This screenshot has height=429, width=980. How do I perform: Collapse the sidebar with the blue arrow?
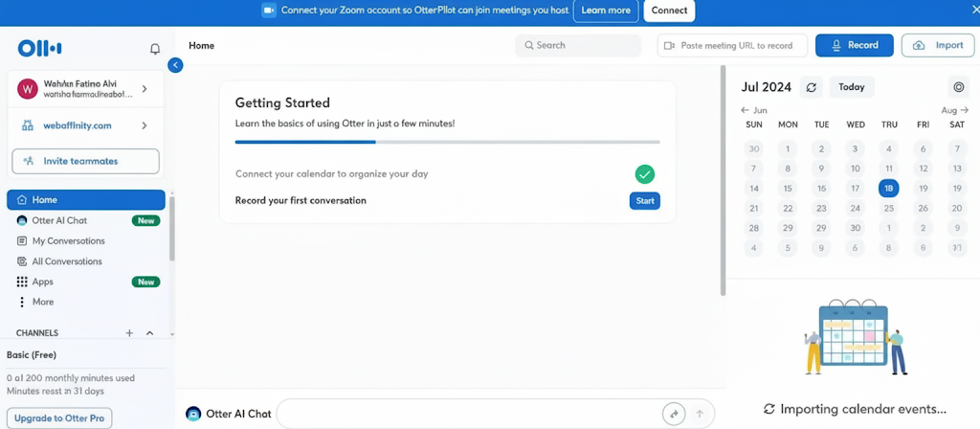pos(176,65)
